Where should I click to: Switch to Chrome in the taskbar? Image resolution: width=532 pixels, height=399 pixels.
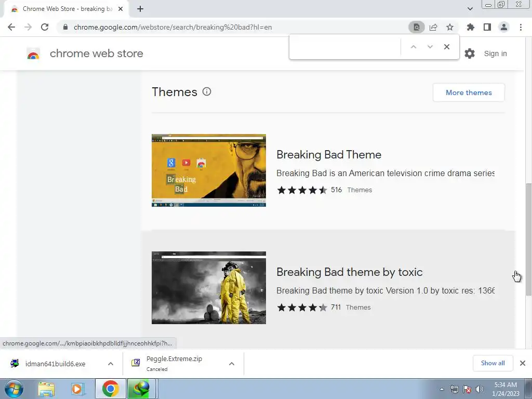[110, 389]
